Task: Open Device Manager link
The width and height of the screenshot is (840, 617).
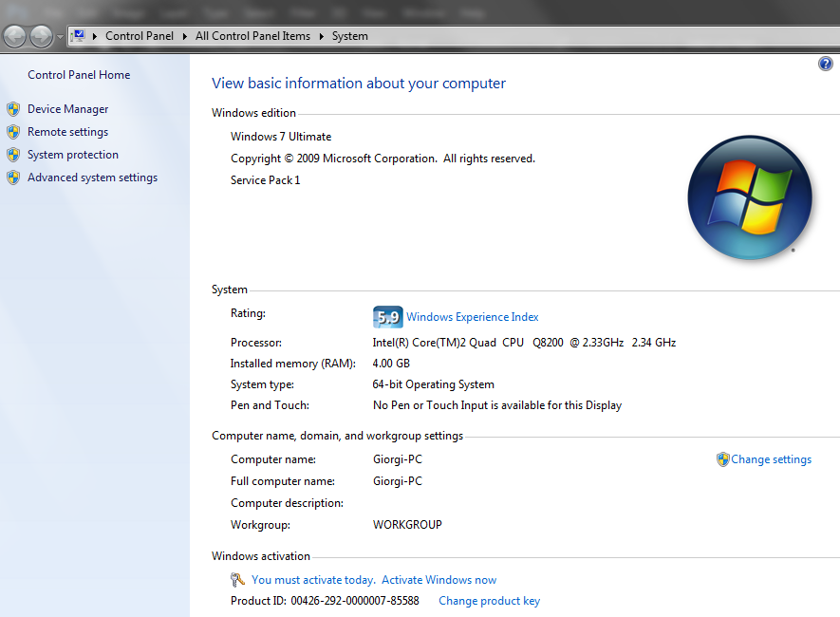Action: tap(68, 109)
